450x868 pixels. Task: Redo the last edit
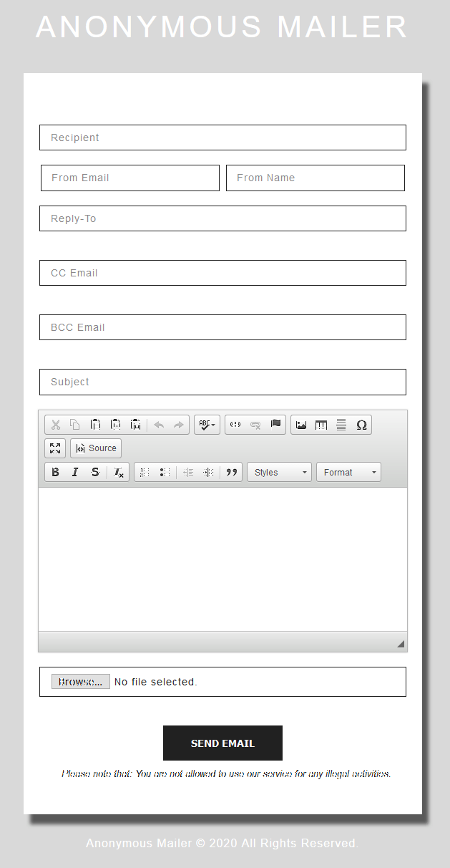coord(179,425)
